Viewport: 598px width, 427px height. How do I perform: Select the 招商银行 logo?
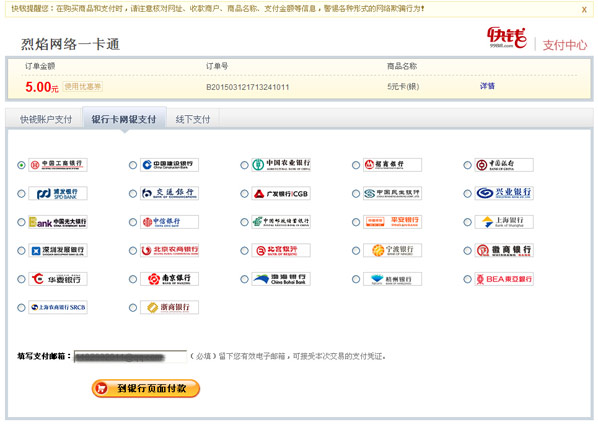(x=392, y=165)
